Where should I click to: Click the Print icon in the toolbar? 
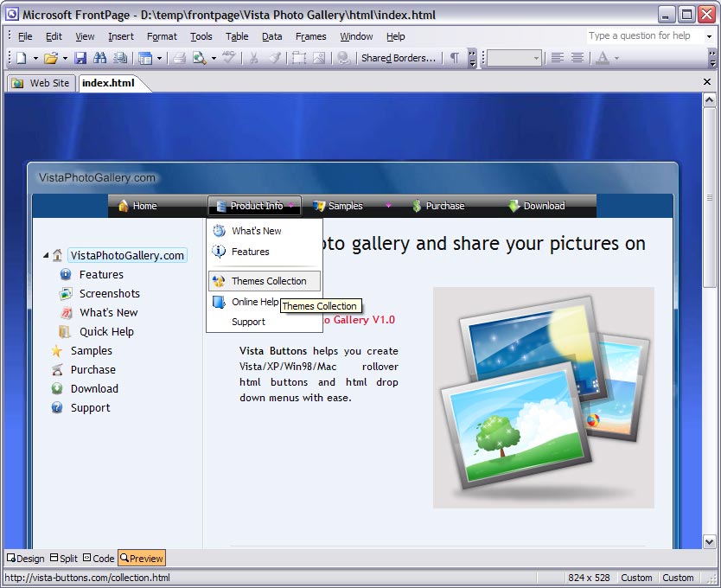point(179,58)
